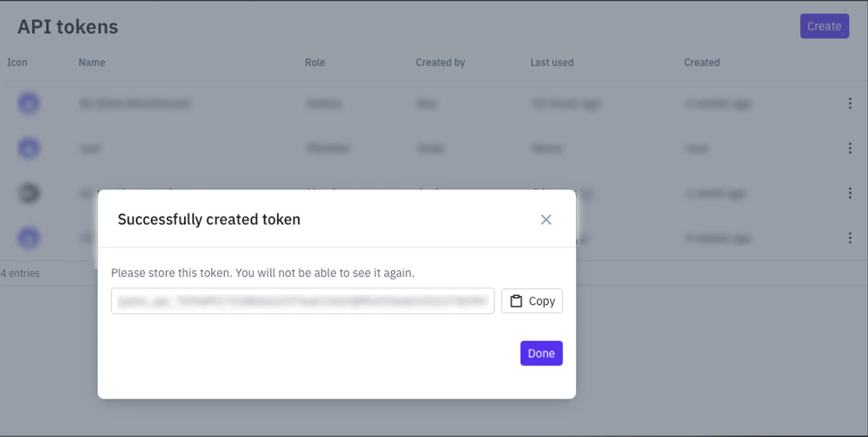Sort tokens by the Role column
868x437 pixels.
click(315, 63)
